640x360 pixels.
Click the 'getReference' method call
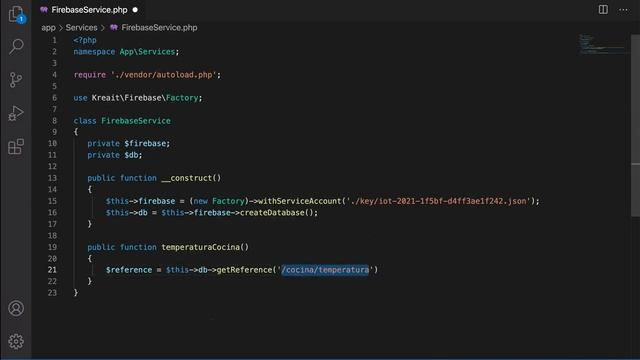244,270
